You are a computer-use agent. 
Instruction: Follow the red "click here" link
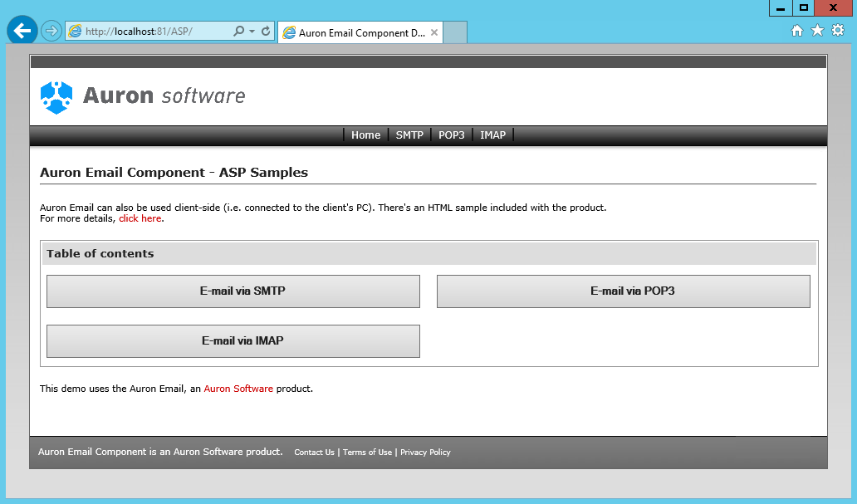(140, 219)
